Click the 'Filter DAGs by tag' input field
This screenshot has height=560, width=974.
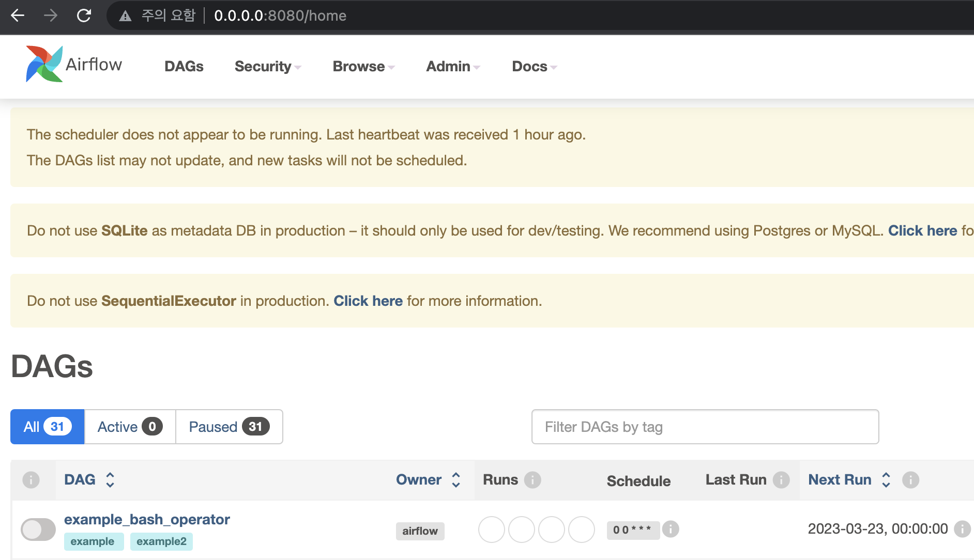[x=705, y=427]
